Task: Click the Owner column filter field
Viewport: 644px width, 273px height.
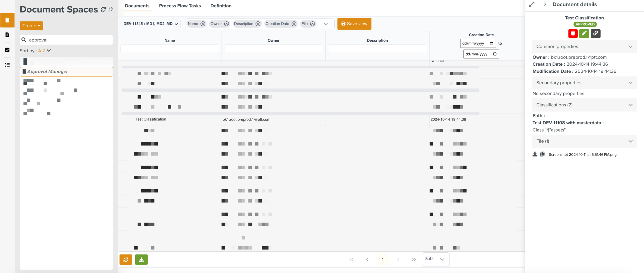Action: coord(273,49)
